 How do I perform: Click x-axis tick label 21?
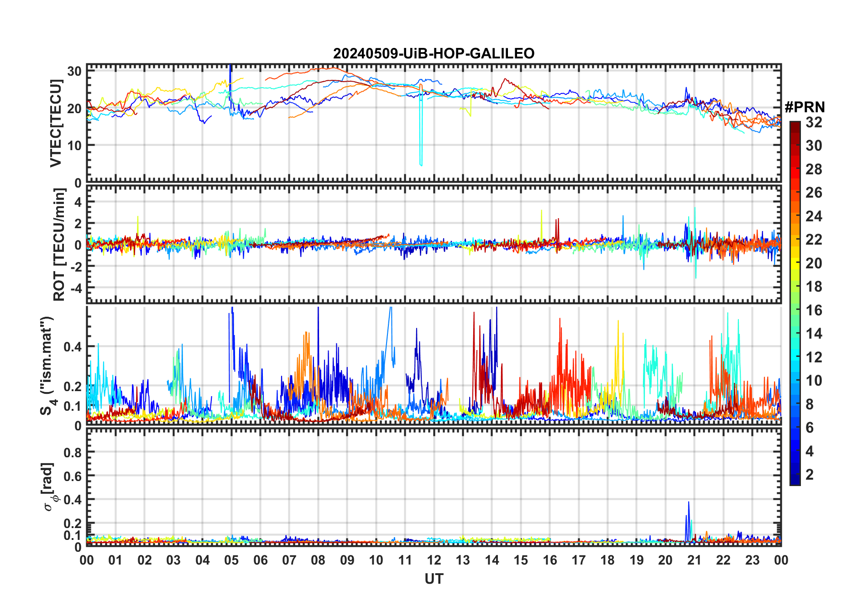click(x=694, y=560)
